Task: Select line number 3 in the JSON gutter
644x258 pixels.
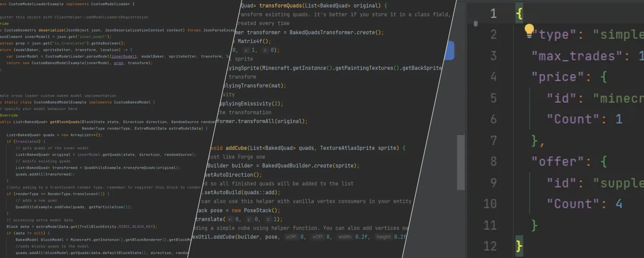Action: click(494, 56)
